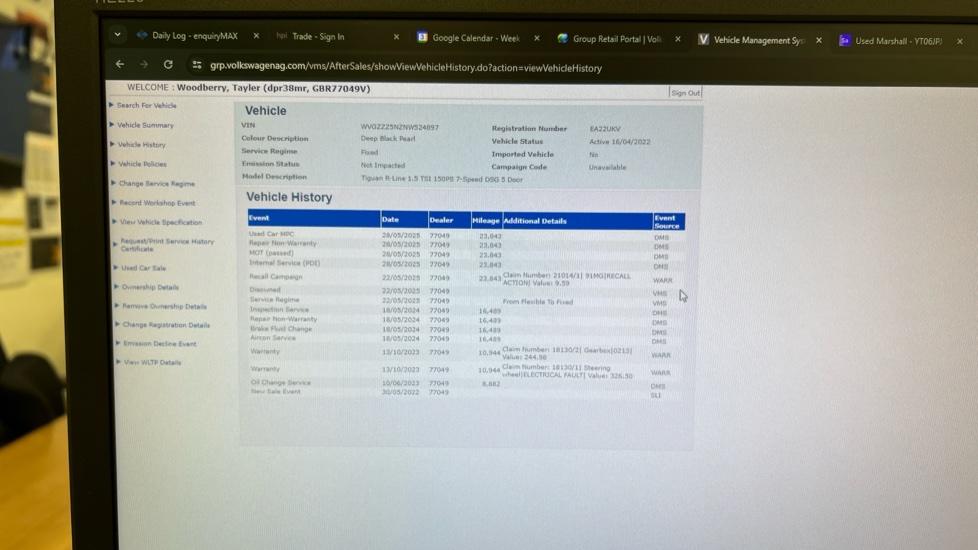
Task: Click the Event column header
Action: (314, 218)
